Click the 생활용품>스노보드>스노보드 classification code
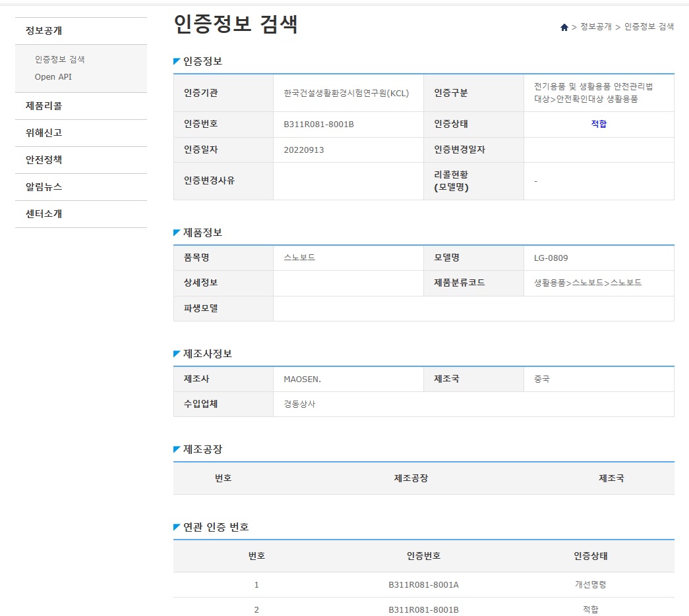Image resolution: width=689 pixels, height=616 pixels. click(x=587, y=283)
